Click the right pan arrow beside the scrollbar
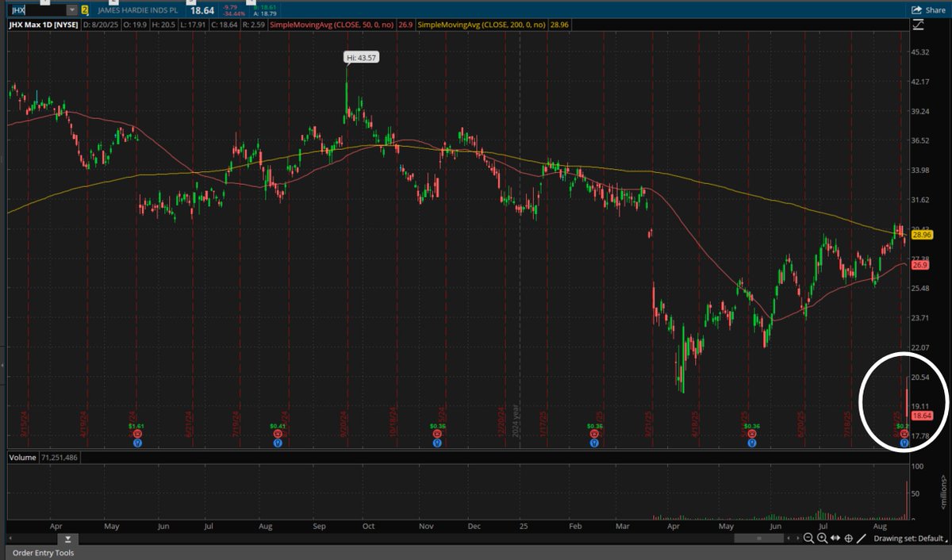 [x=797, y=538]
